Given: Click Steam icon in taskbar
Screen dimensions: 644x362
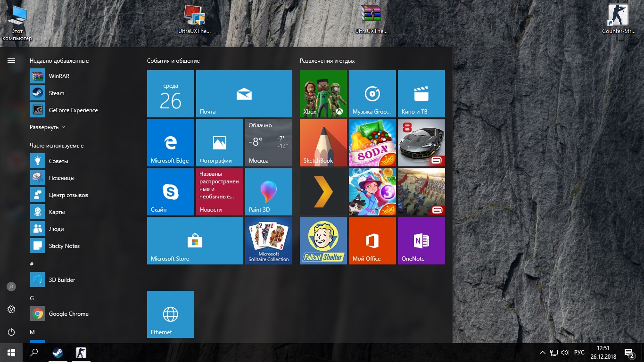Looking at the screenshot, I should [x=58, y=353].
